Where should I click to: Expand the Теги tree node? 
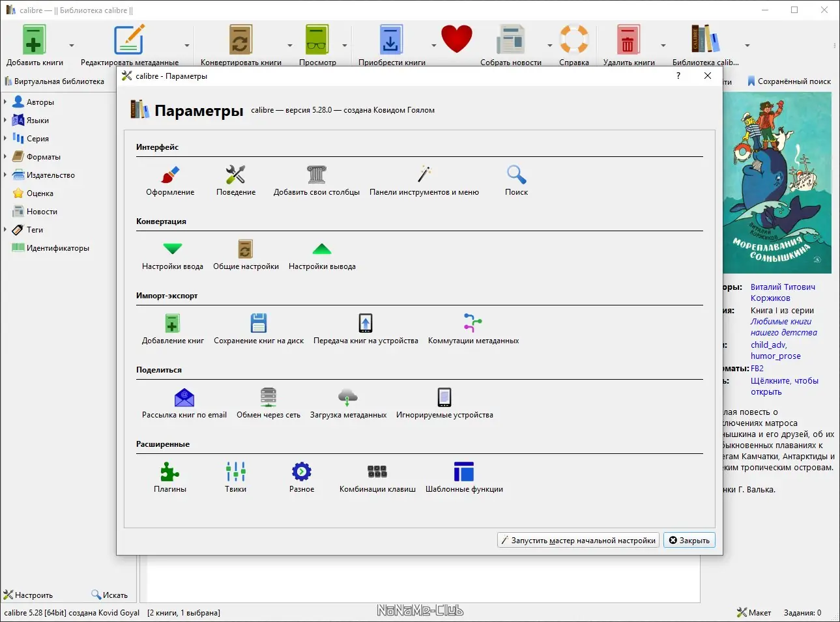5,229
